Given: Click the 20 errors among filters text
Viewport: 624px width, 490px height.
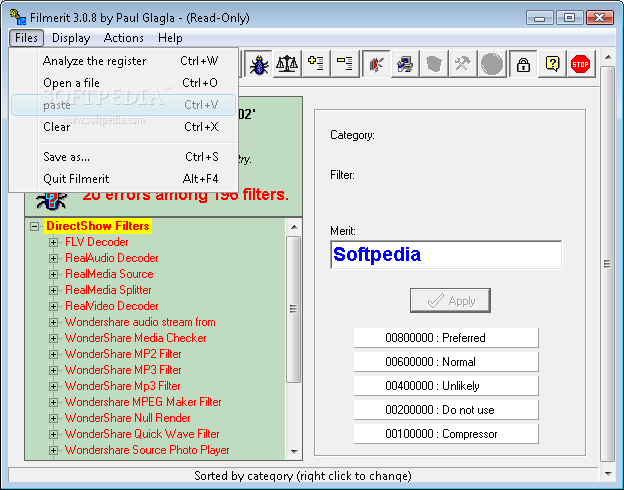Looking at the screenshot, I should 185,195.
